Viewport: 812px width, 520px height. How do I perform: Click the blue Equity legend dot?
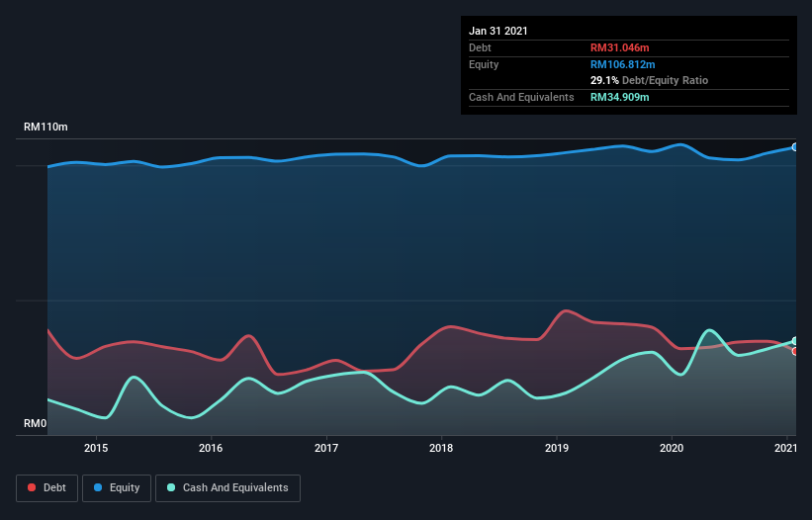point(98,488)
